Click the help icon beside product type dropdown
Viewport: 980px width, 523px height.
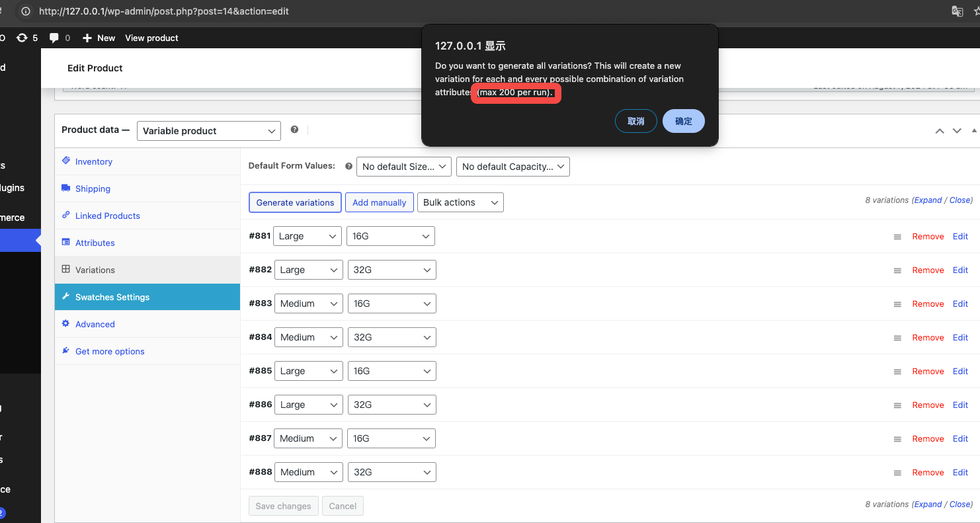[x=294, y=130]
